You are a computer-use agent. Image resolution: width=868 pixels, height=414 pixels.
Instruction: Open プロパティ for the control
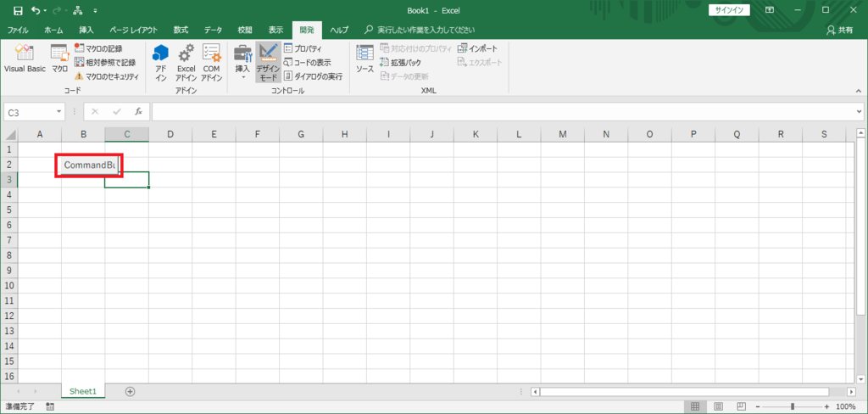[303, 48]
